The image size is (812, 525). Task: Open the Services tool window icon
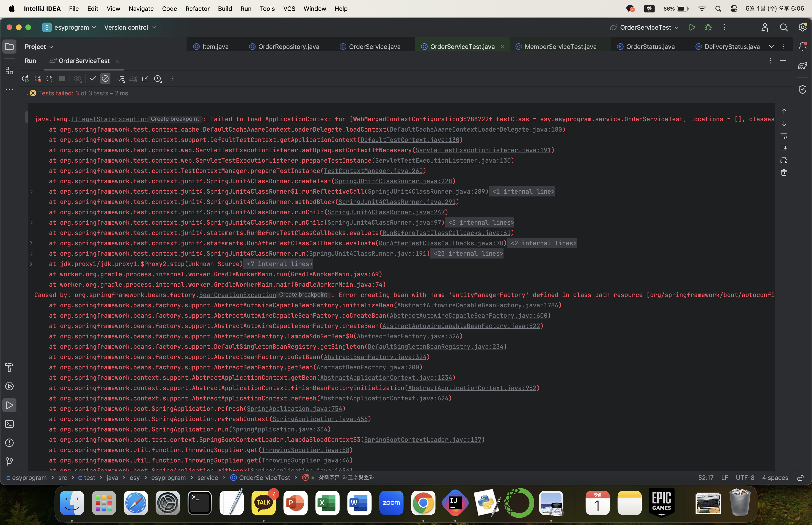pyautogui.click(x=10, y=386)
